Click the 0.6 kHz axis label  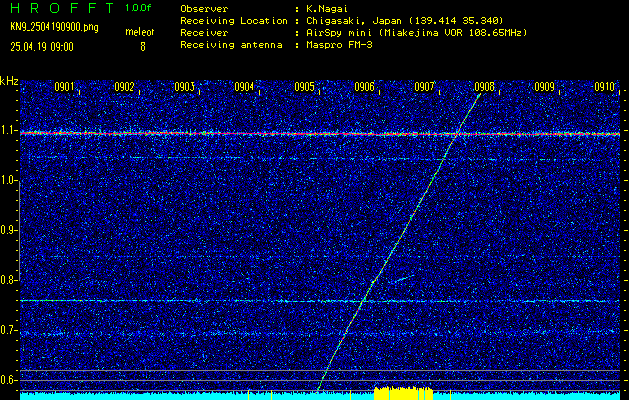8,380
